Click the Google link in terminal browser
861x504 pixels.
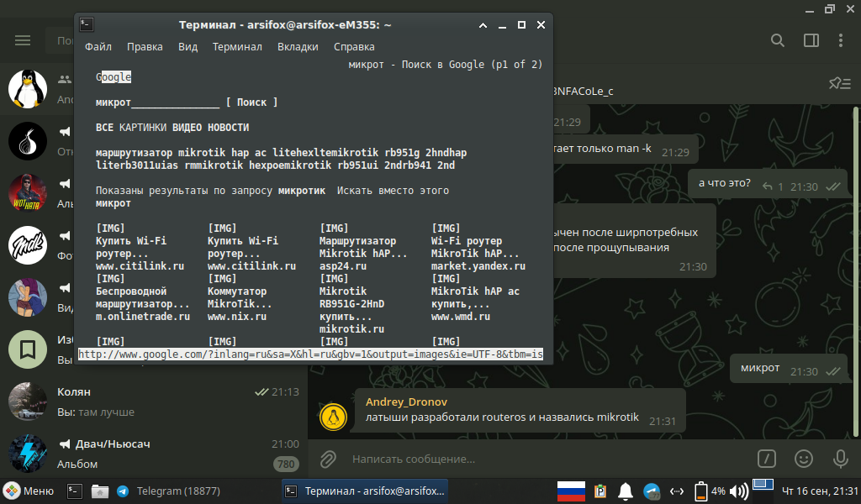coord(114,76)
